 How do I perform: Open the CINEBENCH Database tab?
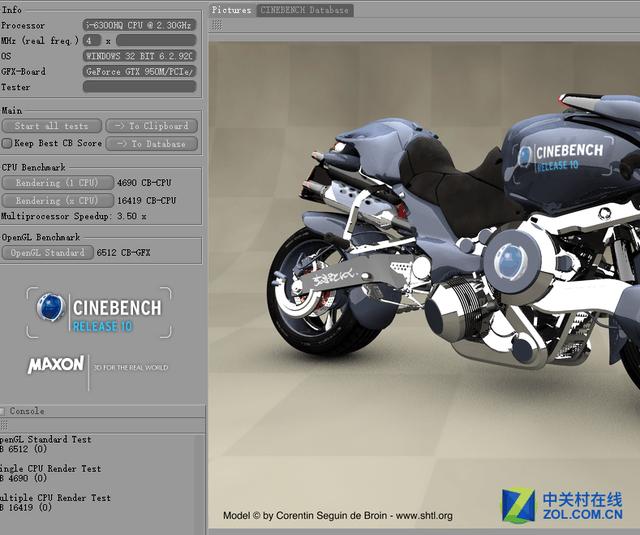pos(304,10)
